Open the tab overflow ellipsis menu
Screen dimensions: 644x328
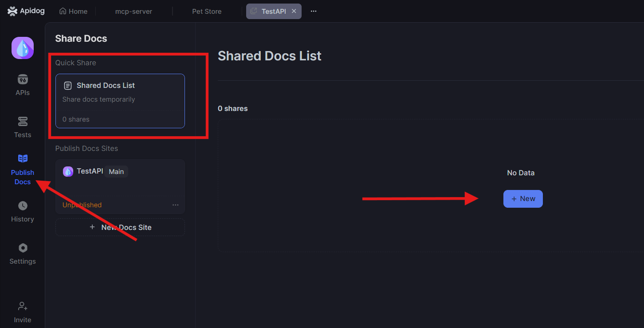[x=314, y=11]
